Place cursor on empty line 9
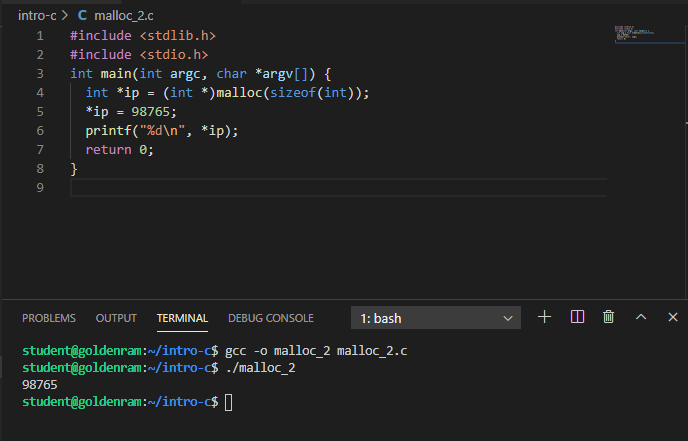Image resolution: width=688 pixels, height=441 pixels. 338,188
